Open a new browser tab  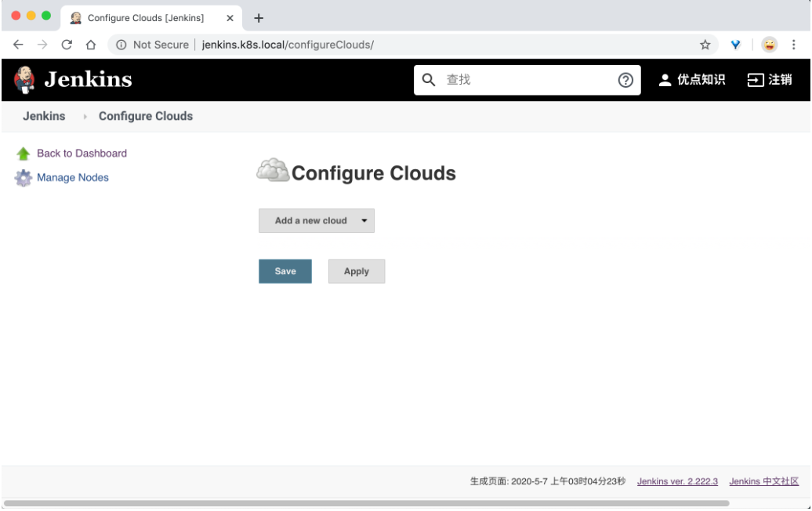tap(259, 18)
